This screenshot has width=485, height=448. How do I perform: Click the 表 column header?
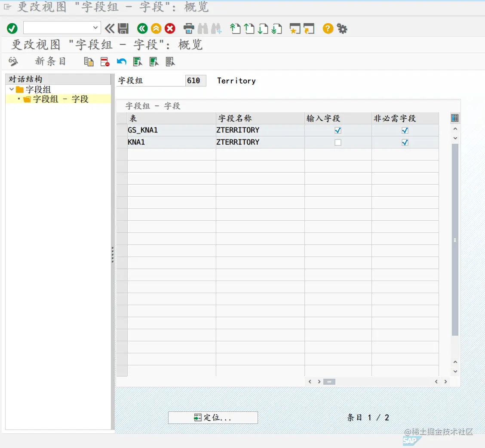(172, 118)
